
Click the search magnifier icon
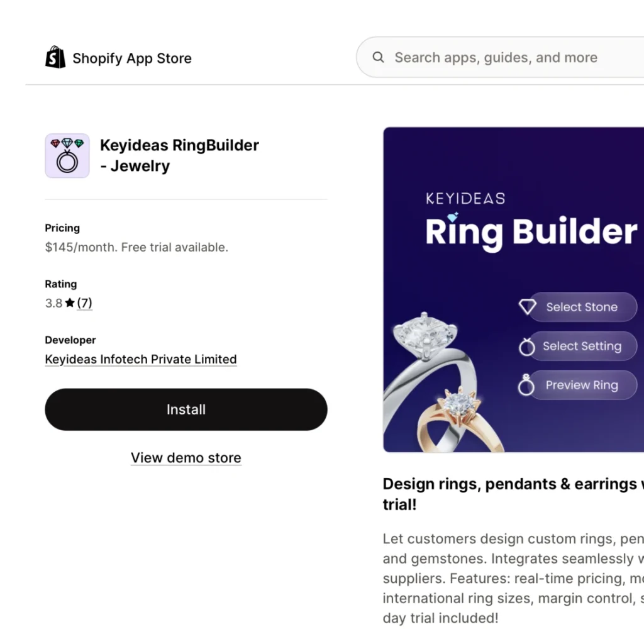[379, 57]
